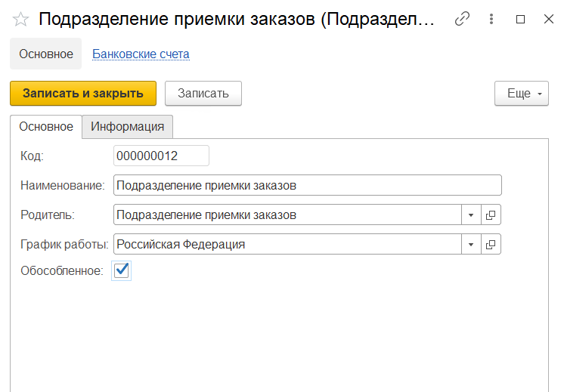Click into the Код field

click(x=160, y=156)
